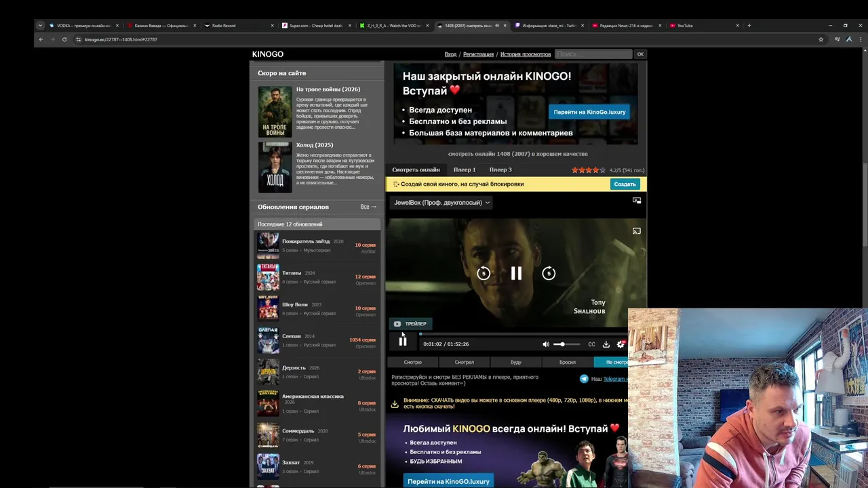Open Пожиратель звёзд series row
Image resolution: width=868 pixels, height=488 pixels.
tap(317, 245)
